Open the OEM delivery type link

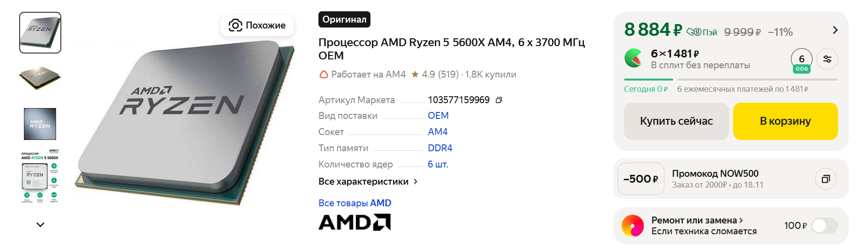point(438,116)
